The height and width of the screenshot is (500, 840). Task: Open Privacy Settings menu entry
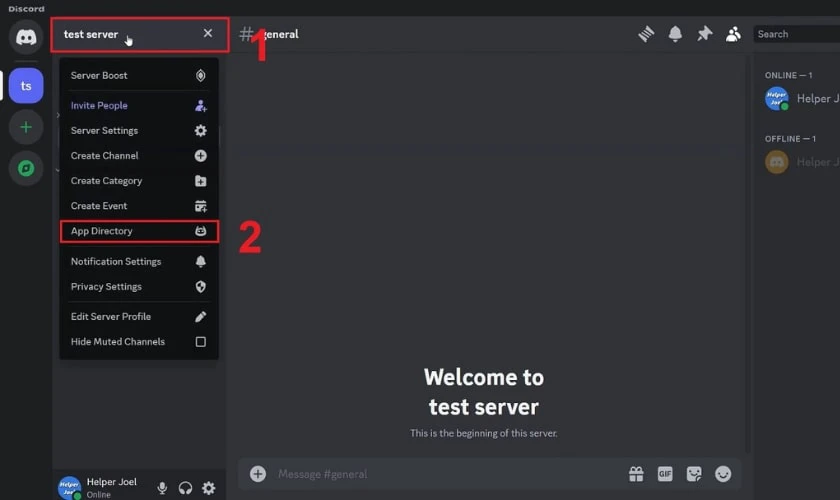pos(139,287)
